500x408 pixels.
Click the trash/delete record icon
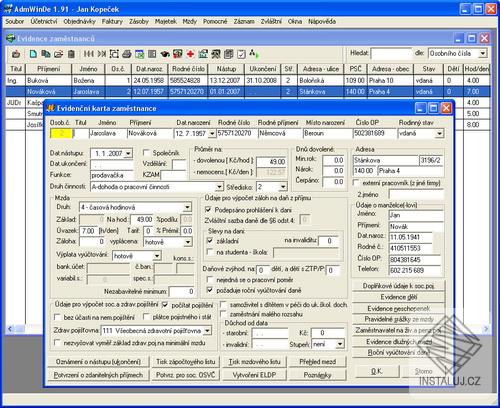[x=71, y=54]
